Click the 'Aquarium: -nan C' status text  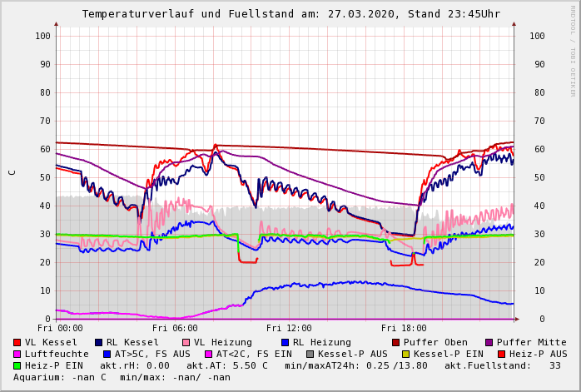tap(60, 377)
